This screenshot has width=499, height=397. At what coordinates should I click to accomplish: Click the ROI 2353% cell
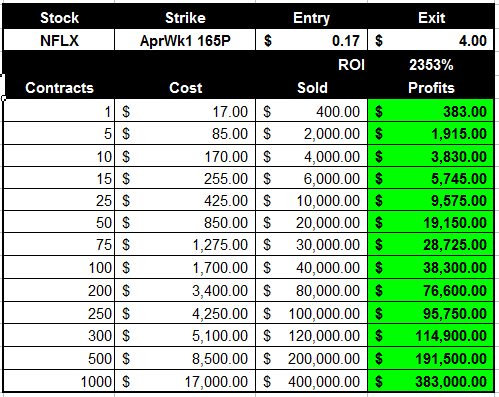[x=431, y=65]
